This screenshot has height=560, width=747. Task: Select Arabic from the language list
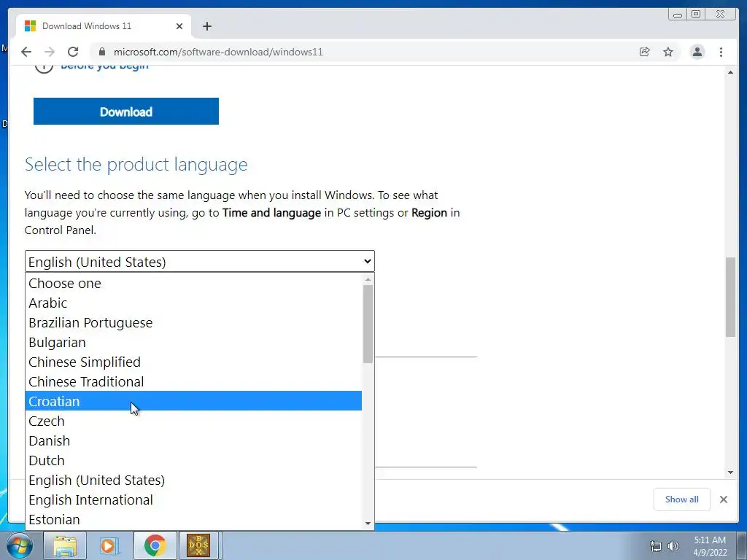pos(193,303)
